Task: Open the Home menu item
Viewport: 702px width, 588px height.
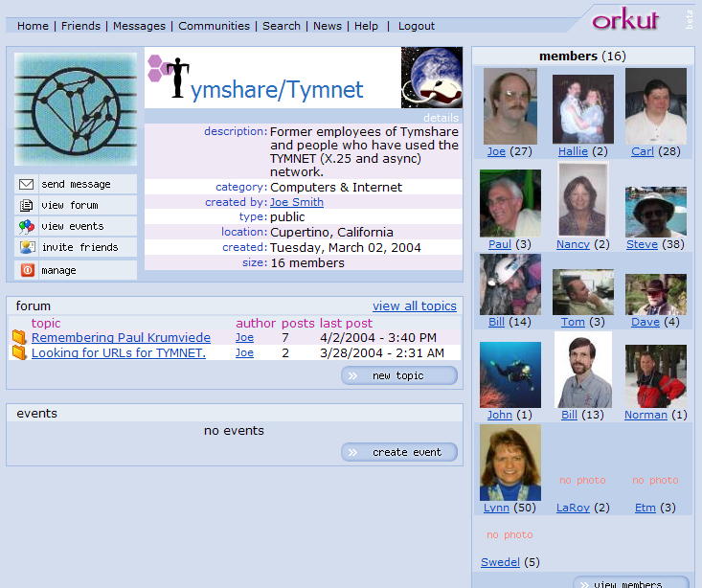Action: click(33, 26)
